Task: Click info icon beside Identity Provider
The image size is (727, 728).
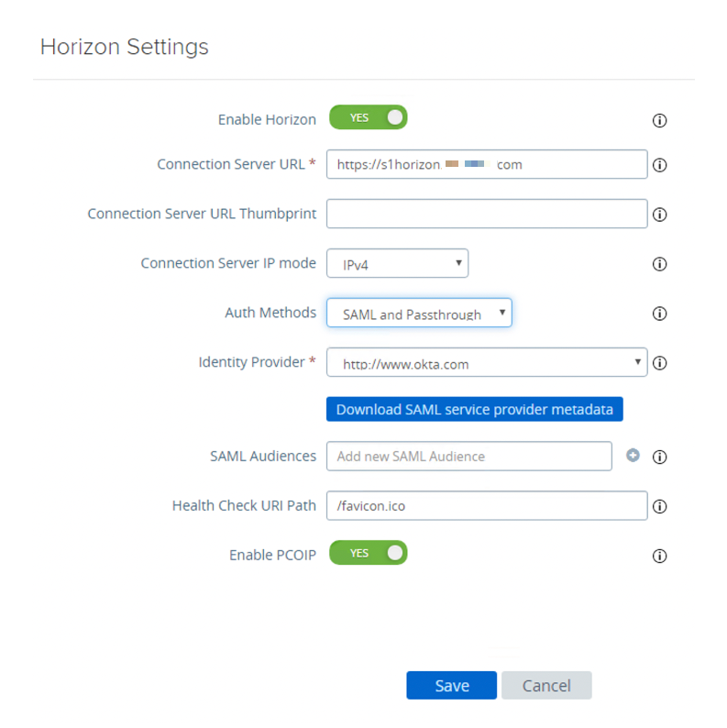Action: click(658, 363)
